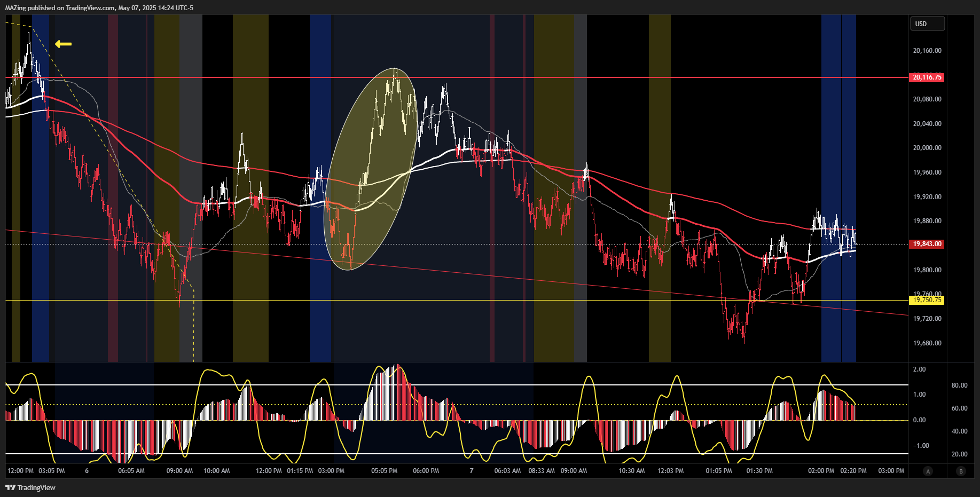
Task: Click the 60.00 oscillator scale value
Action: (960, 408)
